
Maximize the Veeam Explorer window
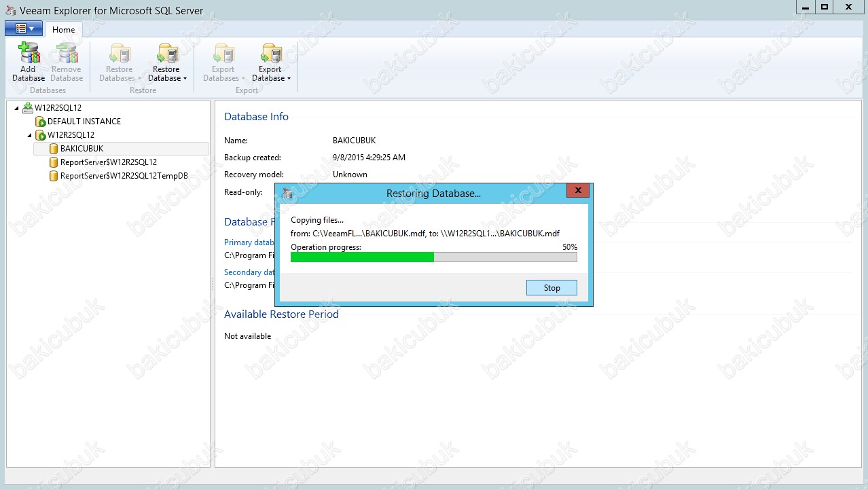coord(824,7)
